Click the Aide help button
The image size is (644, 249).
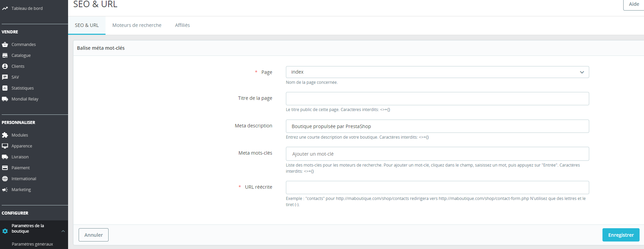click(633, 4)
